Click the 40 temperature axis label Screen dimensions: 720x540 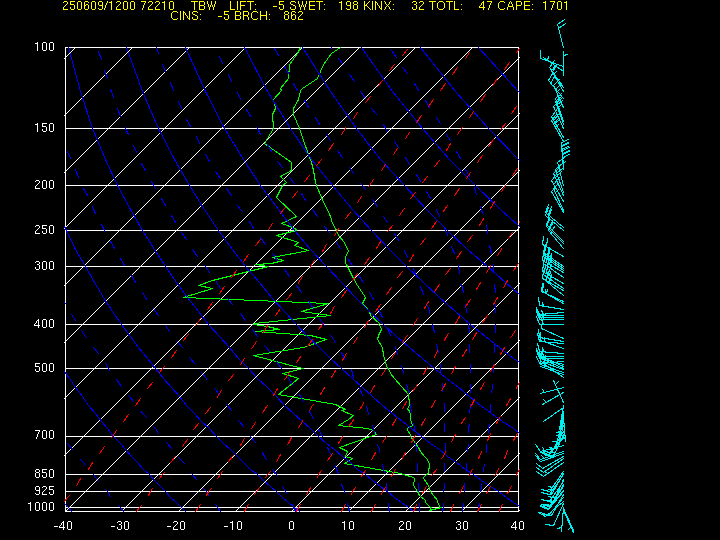pyautogui.click(x=518, y=526)
